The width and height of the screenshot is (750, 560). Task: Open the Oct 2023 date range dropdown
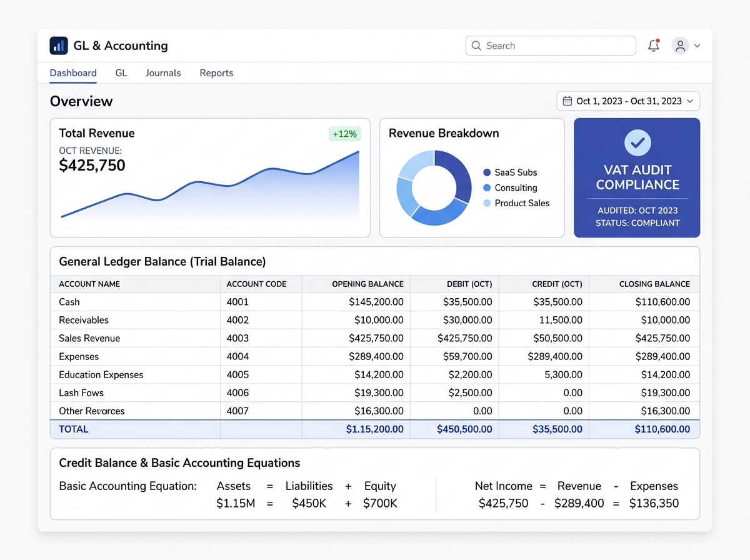(628, 101)
